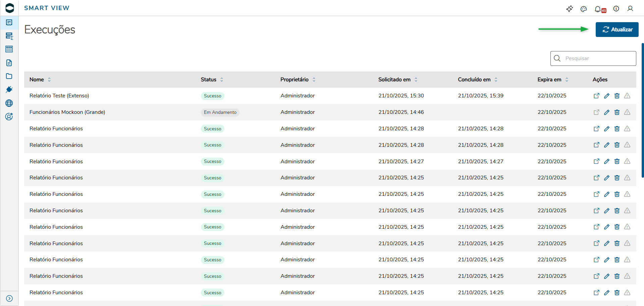The height and width of the screenshot is (306, 644).
Task: Edit the Relatório Teste (Extenso) execution
Action: 607,96
